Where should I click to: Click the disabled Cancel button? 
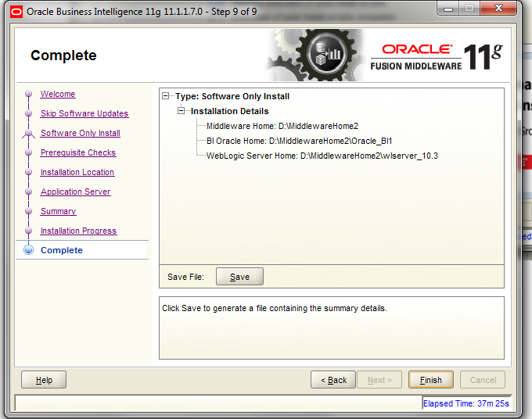pos(483,380)
